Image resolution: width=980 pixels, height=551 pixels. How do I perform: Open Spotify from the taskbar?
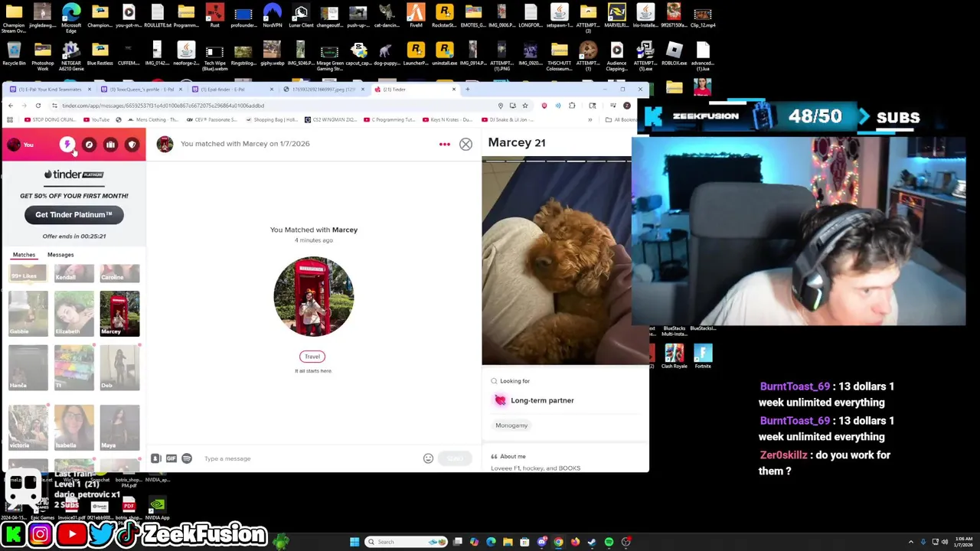click(609, 542)
